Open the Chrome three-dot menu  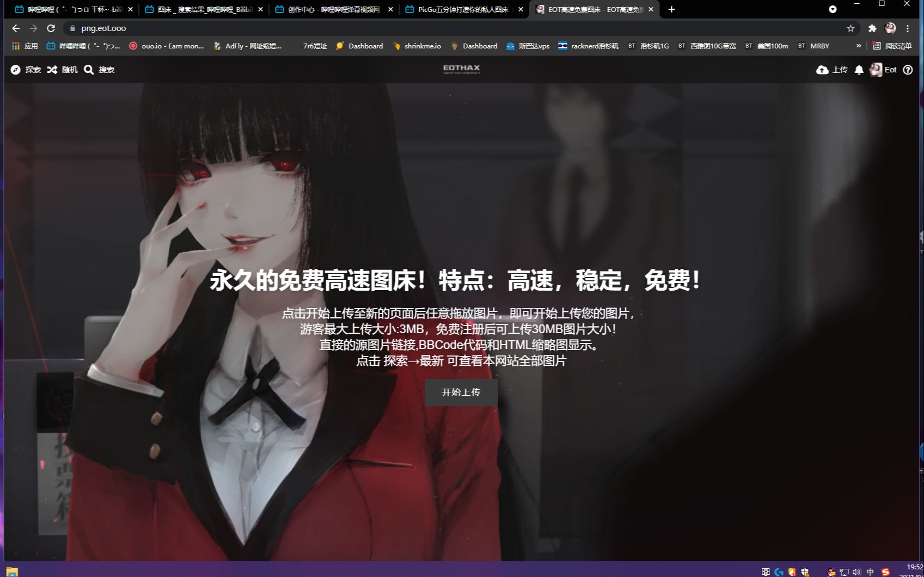(x=907, y=28)
